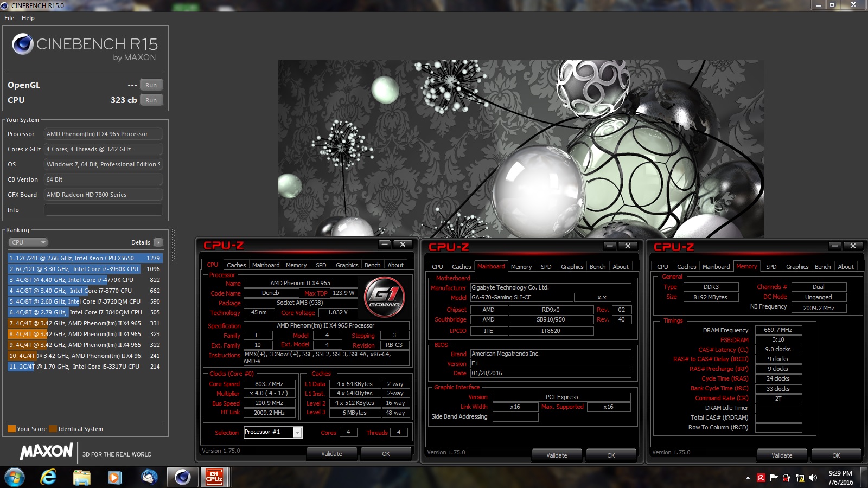Launch Internet Explorer from the taskbar
868x488 pixels.
[48, 477]
